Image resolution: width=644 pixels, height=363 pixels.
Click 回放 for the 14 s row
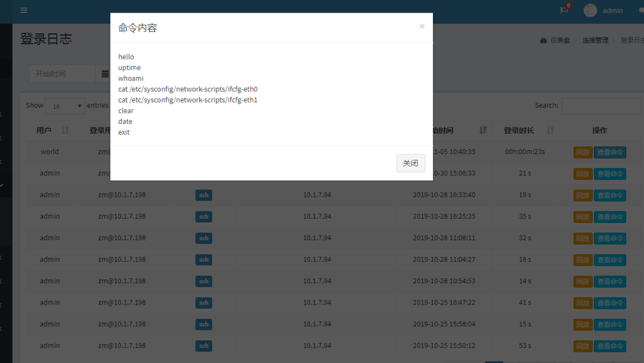click(x=583, y=282)
